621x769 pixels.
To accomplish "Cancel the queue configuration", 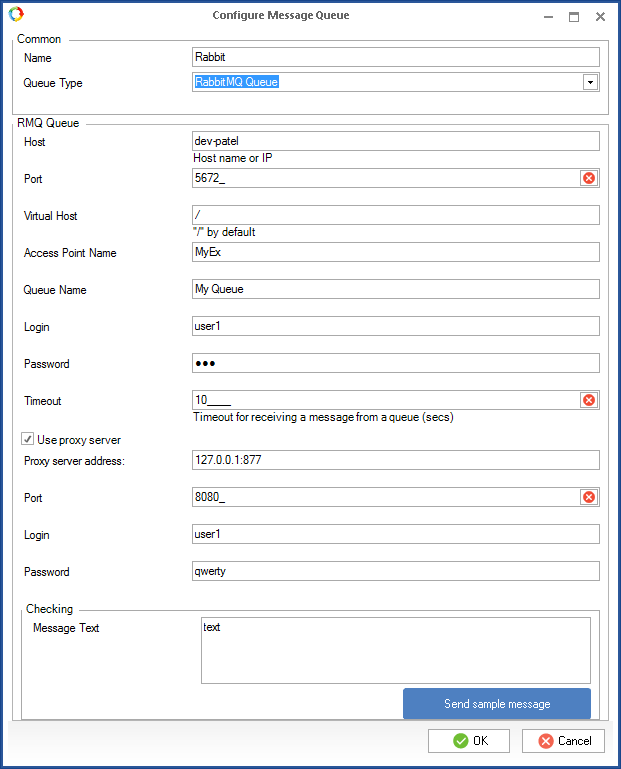I will tap(563, 741).
